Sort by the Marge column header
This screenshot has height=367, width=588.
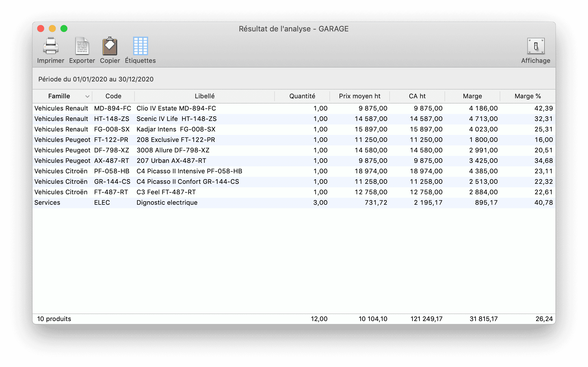coord(472,96)
